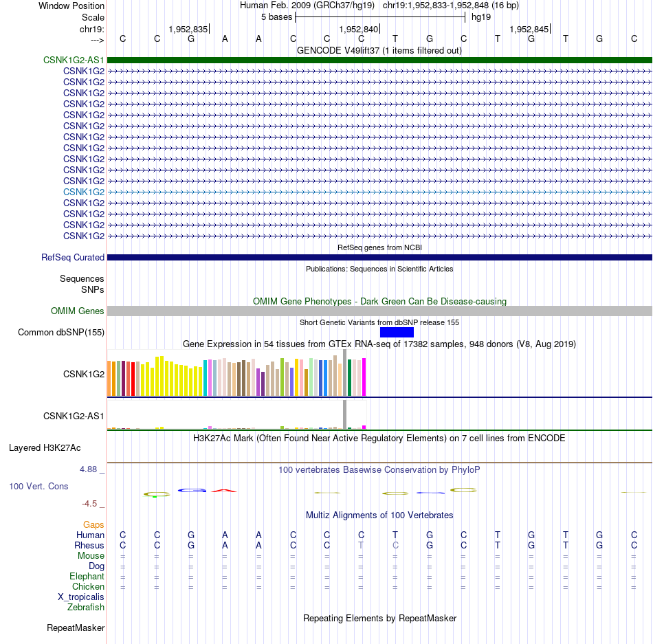Open the Common dbSNP(155) track label
653x644 pixels.
pyautogui.click(x=61, y=332)
